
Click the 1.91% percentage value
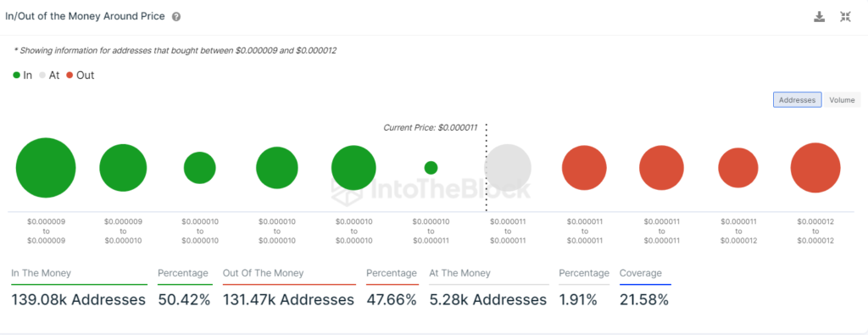pyautogui.click(x=578, y=300)
